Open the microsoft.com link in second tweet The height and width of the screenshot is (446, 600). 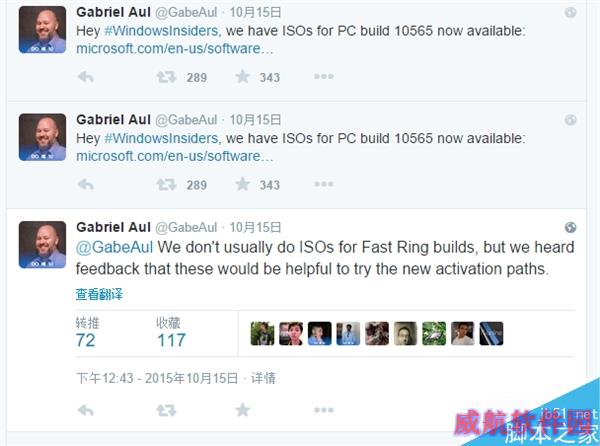point(174,156)
